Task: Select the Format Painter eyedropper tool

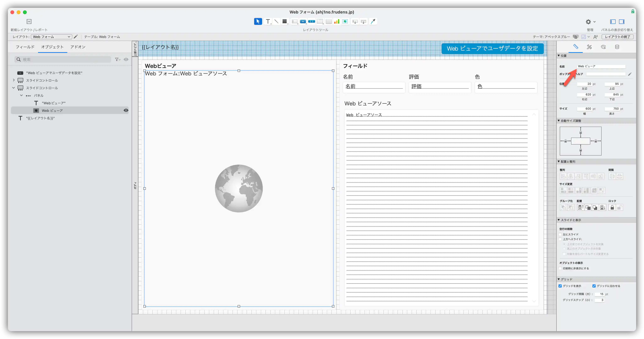Action: coord(373,22)
